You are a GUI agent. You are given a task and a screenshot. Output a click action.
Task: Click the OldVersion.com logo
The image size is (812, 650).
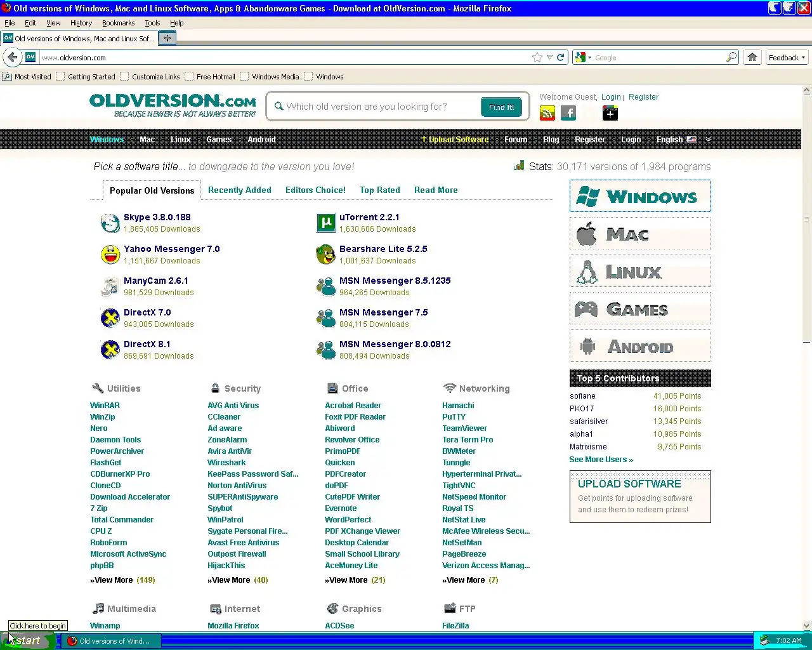pyautogui.click(x=173, y=105)
